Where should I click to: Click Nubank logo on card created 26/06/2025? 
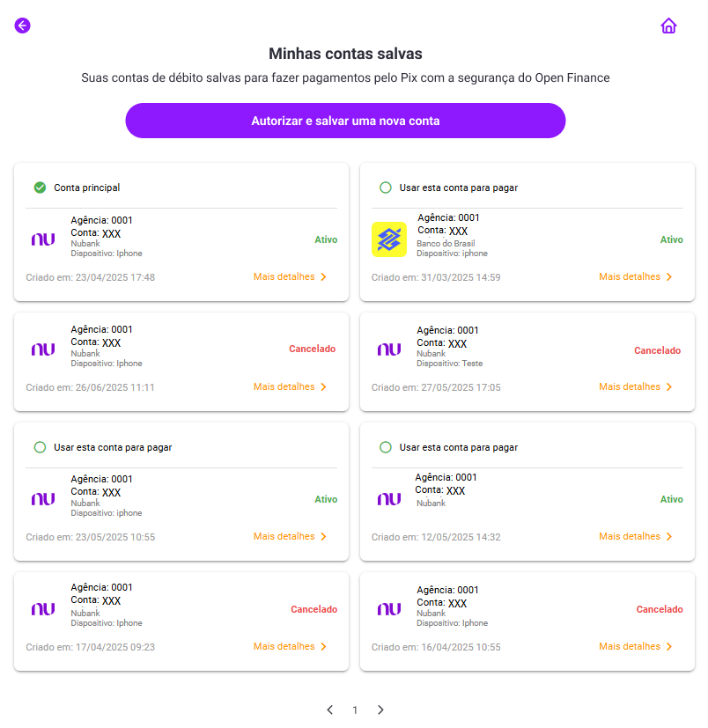(x=43, y=349)
